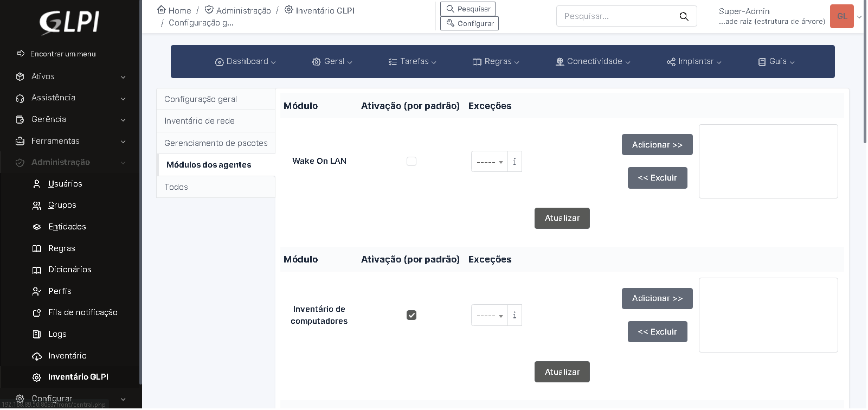This screenshot has width=868, height=410.
Task: Switch to Configuração geral tab
Action: tap(216, 99)
